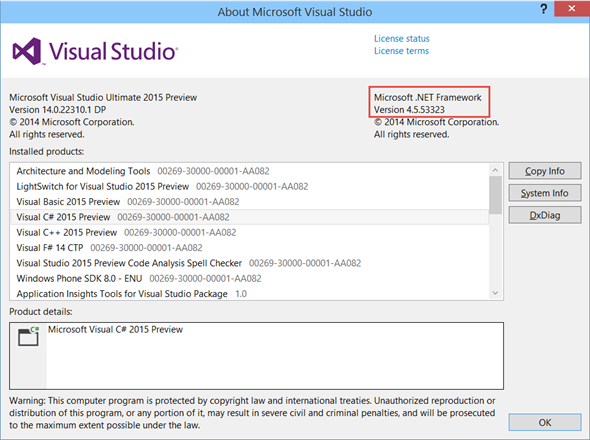
Task: Select Code Analysis Spell Checker row
Action: point(249,263)
